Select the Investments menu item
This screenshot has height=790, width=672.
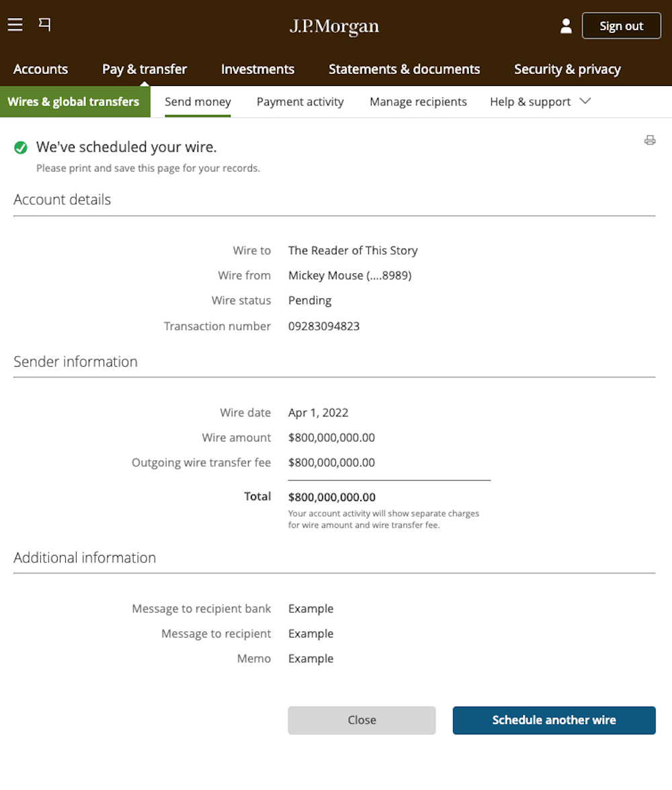click(257, 69)
